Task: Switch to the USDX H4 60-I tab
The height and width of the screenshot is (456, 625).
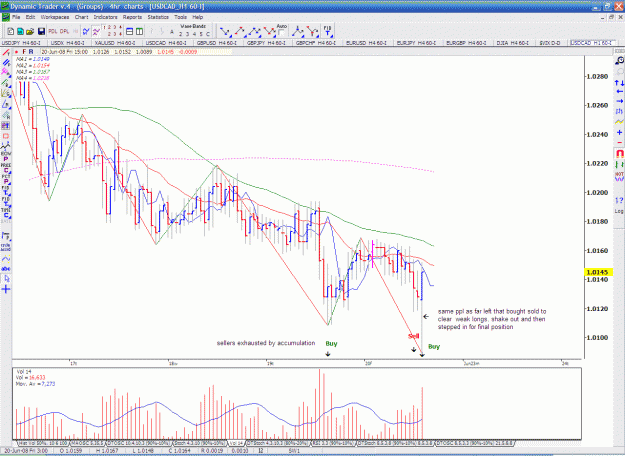Action: pos(67,43)
